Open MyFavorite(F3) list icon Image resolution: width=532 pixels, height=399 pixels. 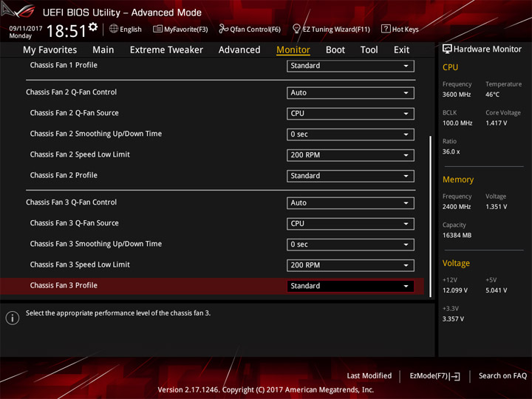[157, 29]
